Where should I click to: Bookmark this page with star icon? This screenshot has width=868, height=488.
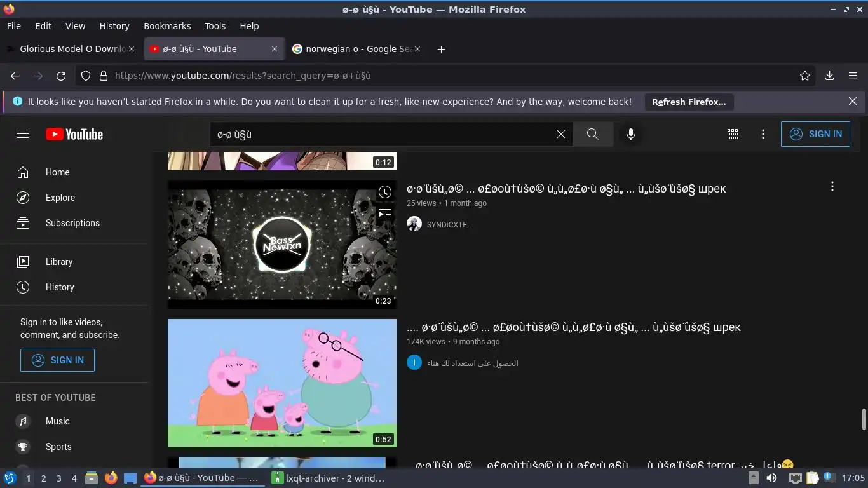pyautogui.click(x=805, y=76)
